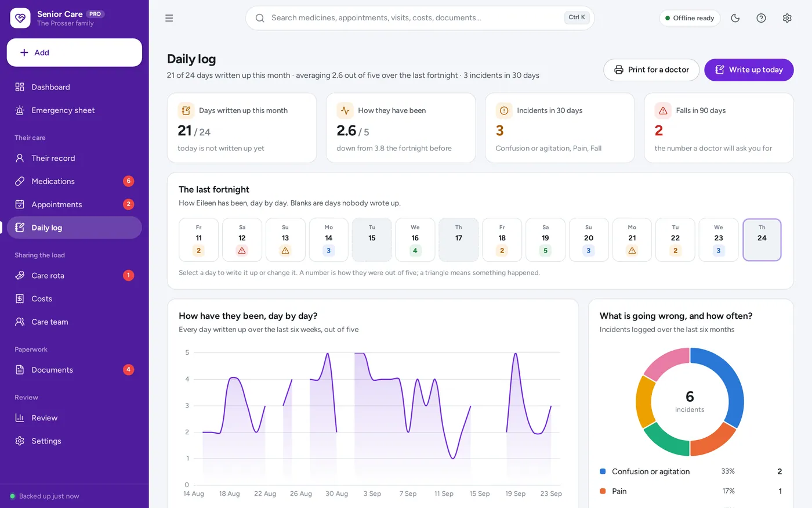The image size is (812, 508).
Task: Click the Falls in 90 days warning icon
Action: pos(663,110)
